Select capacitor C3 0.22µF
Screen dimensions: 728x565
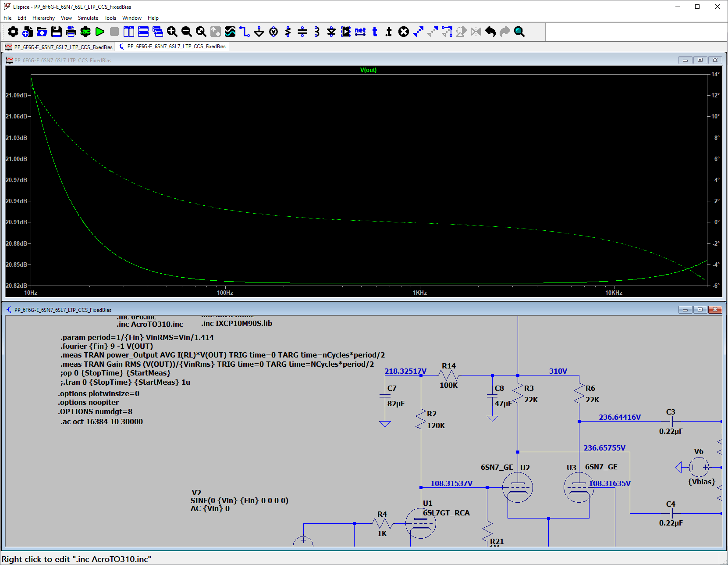pos(671,421)
